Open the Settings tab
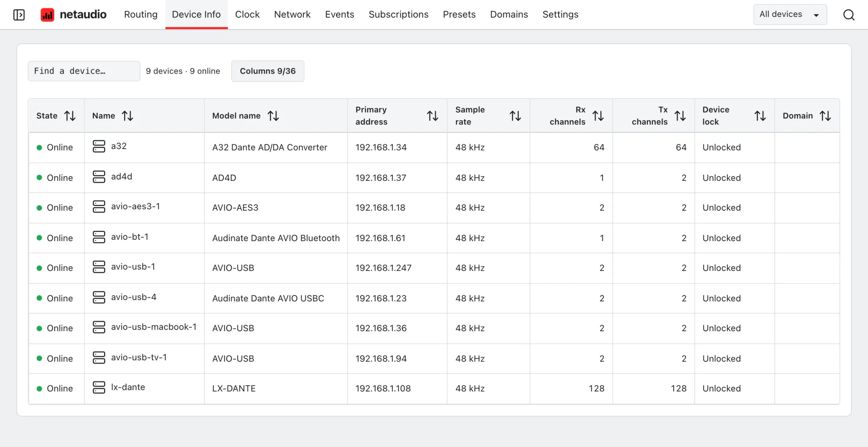The width and height of the screenshot is (868, 447). pos(560,14)
